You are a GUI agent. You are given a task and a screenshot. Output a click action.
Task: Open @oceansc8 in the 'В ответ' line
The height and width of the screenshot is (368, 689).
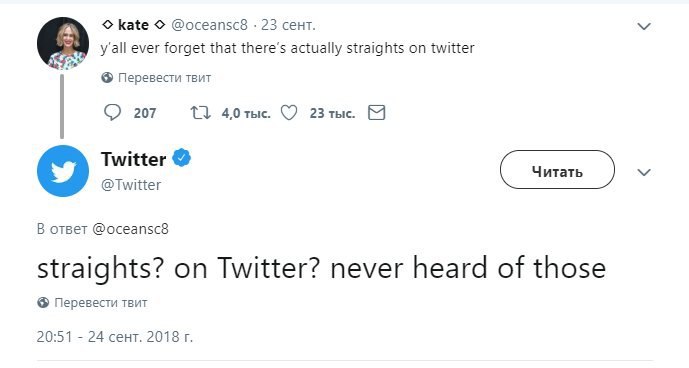pos(131,229)
